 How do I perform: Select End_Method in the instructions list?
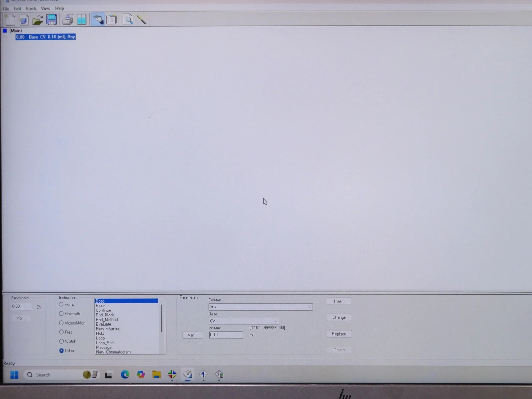pyautogui.click(x=107, y=320)
